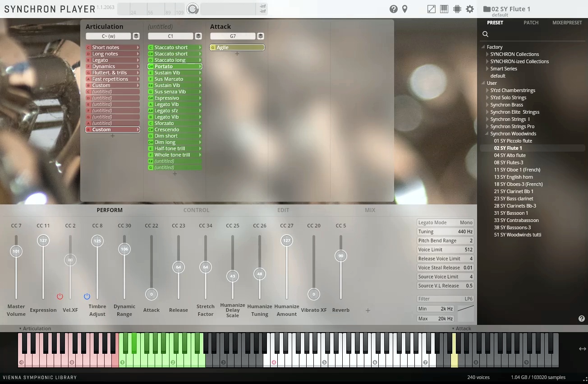Click the Pitch Bend Range value field
588x384 pixels.
pos(446,241)
